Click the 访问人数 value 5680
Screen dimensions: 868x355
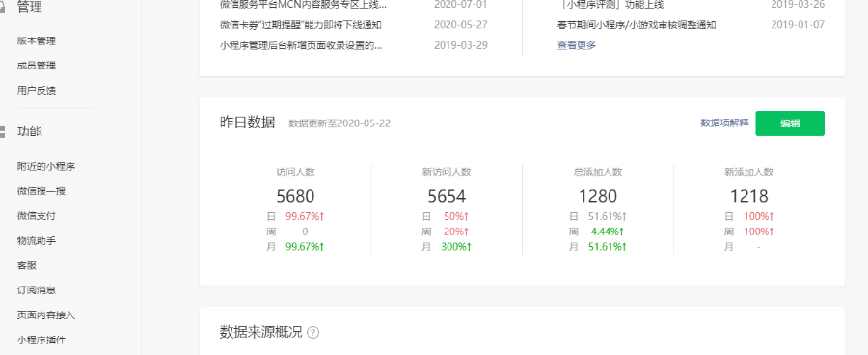(x=296, y=196)
